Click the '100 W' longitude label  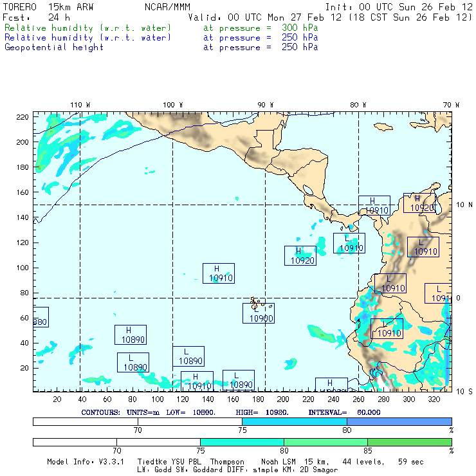(173, 105)
